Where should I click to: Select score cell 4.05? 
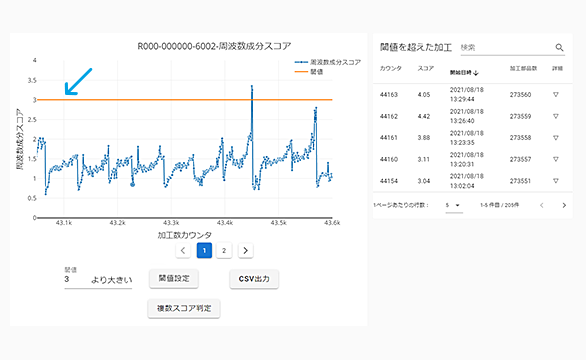point(424,95)
